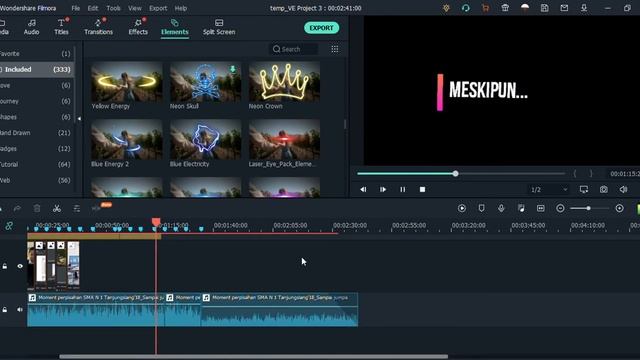The image size is (640, 360).
Task: Toggle the audio track lock
Action: pos(5,310)
